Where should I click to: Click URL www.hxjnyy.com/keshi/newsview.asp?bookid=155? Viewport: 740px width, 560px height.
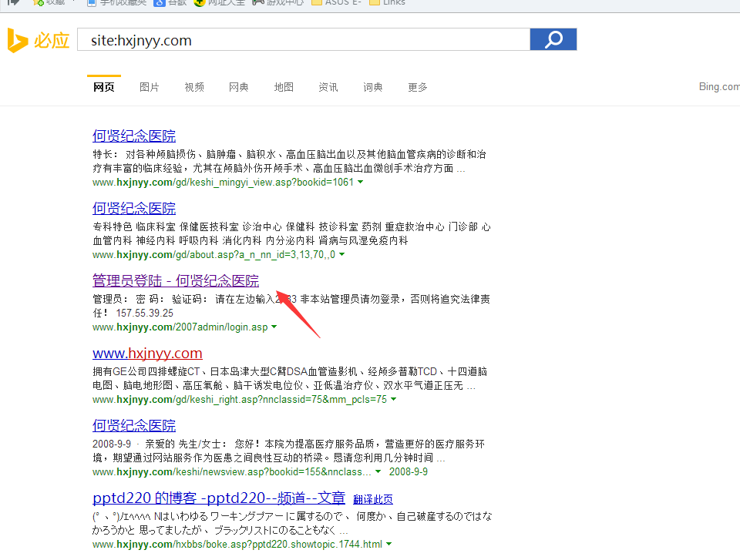(232, 471)
